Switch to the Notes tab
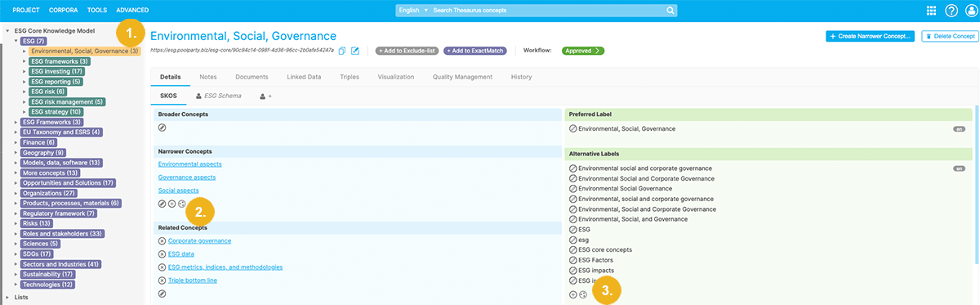980x305 pixels. point(208,77)
